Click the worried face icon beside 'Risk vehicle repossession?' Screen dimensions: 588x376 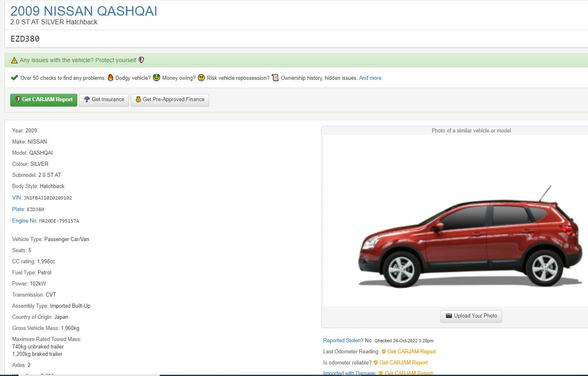click(x=201, y=78)
